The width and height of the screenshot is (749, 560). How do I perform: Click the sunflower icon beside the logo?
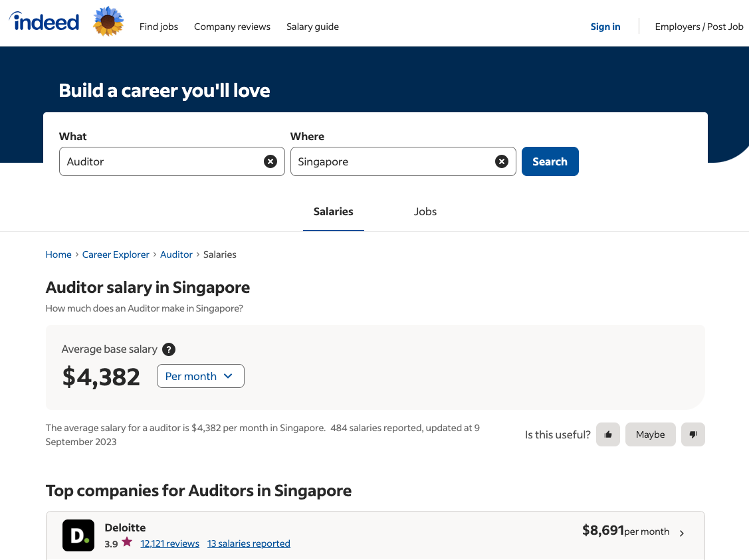(108, 21)
